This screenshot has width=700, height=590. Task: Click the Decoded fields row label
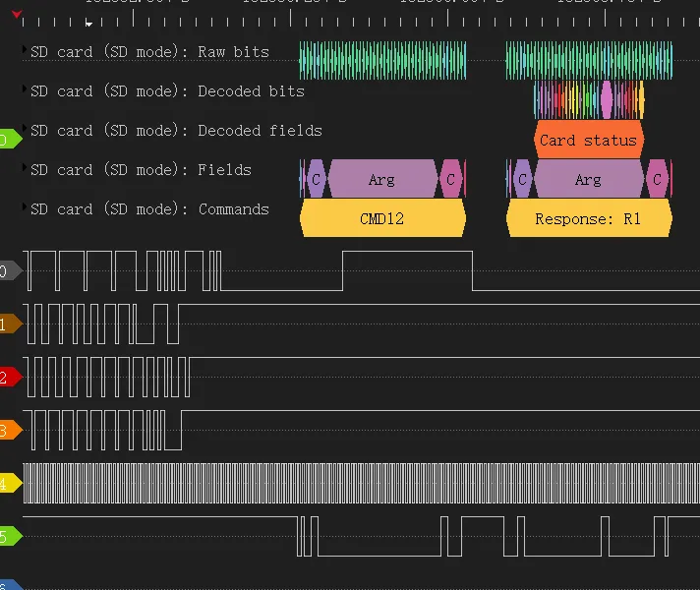[176, 131]
